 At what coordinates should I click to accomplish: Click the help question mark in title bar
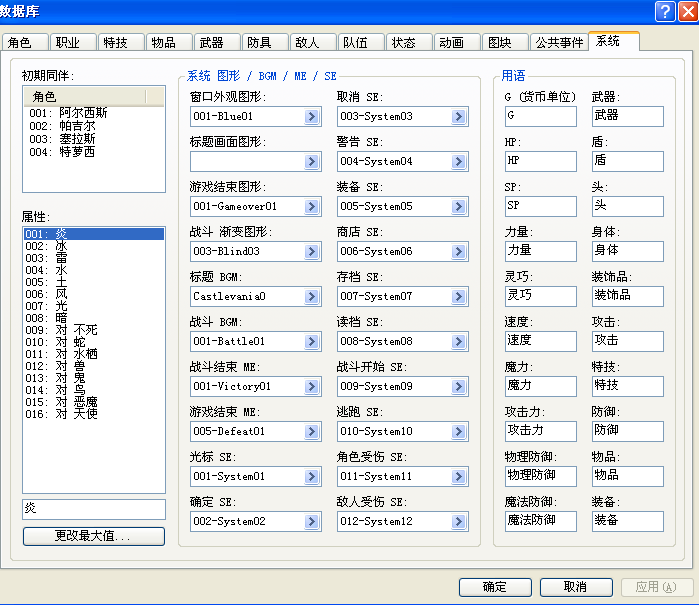pos(665,11)
